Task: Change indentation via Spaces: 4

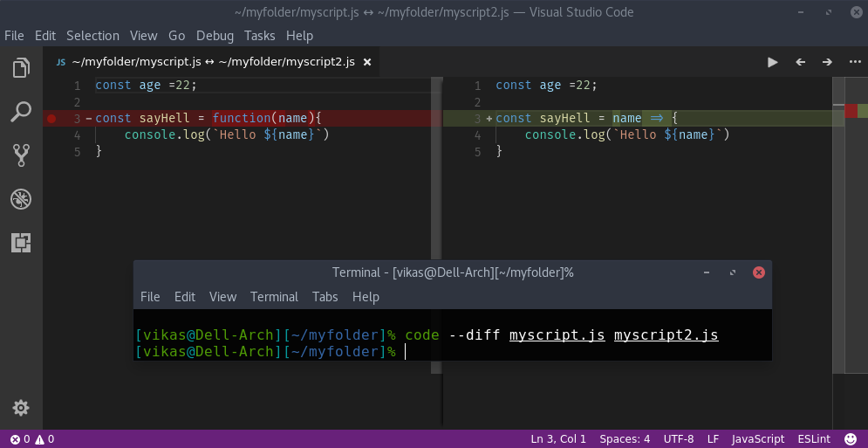Action: coord(625,439)
